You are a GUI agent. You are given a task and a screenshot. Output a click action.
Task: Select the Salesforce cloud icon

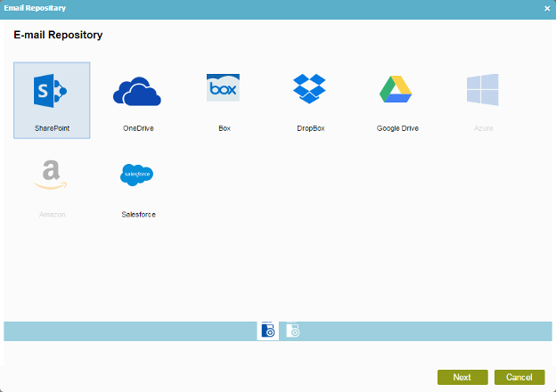136,175
